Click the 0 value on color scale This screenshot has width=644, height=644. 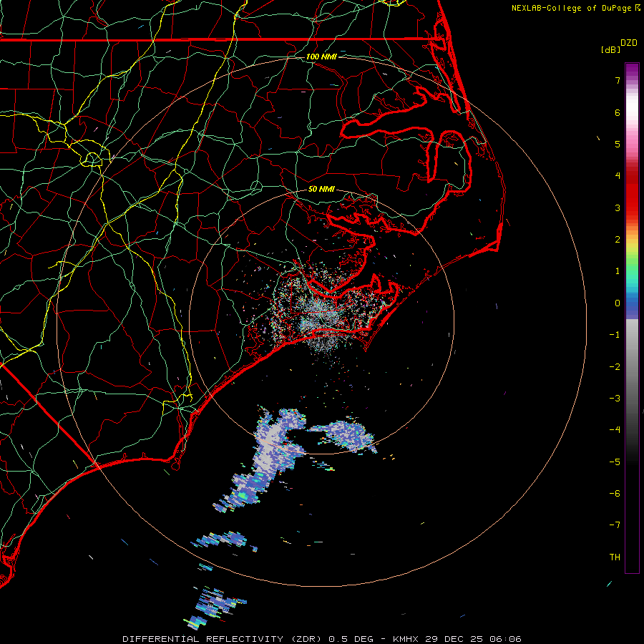(618, 303)
